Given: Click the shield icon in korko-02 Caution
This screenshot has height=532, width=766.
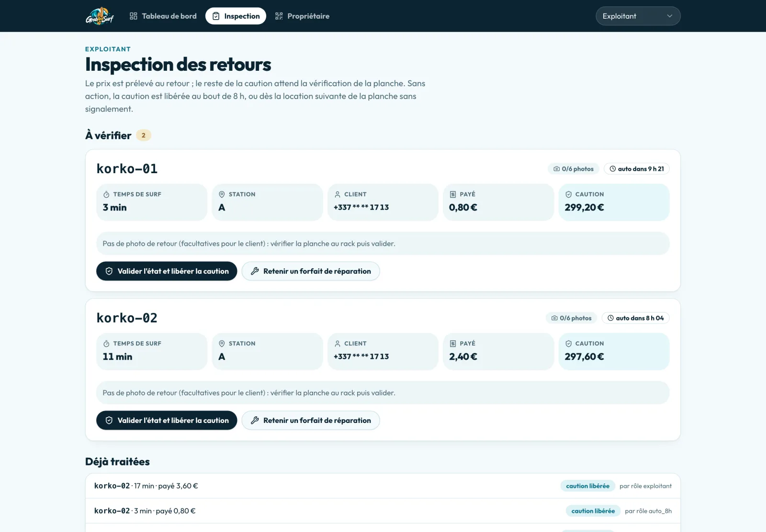Looking at the screenshot, I should [568, 344].
